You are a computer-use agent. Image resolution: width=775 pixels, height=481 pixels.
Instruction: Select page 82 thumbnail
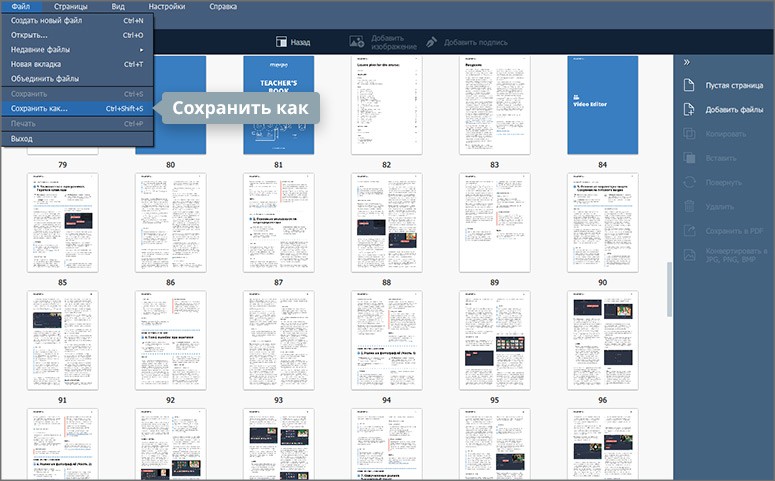click(x=387, y=105)
